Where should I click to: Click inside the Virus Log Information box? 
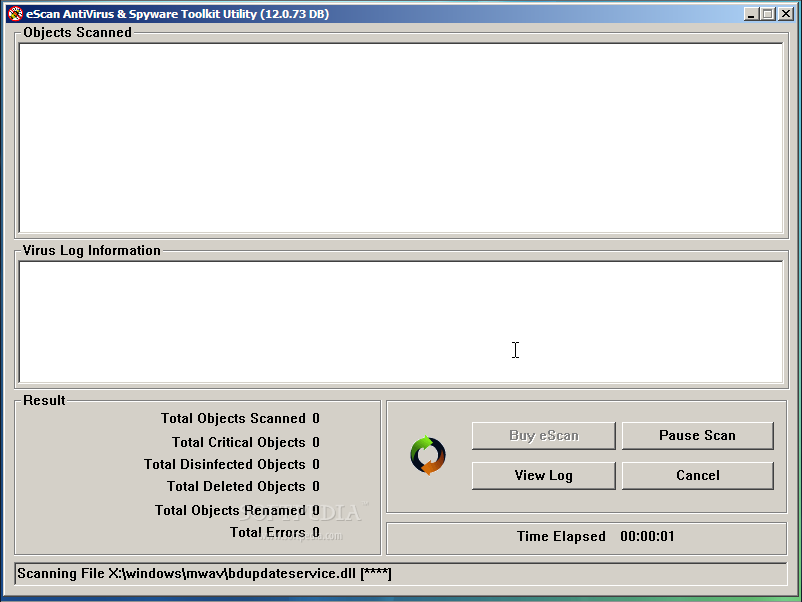click(x=401, y=322)
